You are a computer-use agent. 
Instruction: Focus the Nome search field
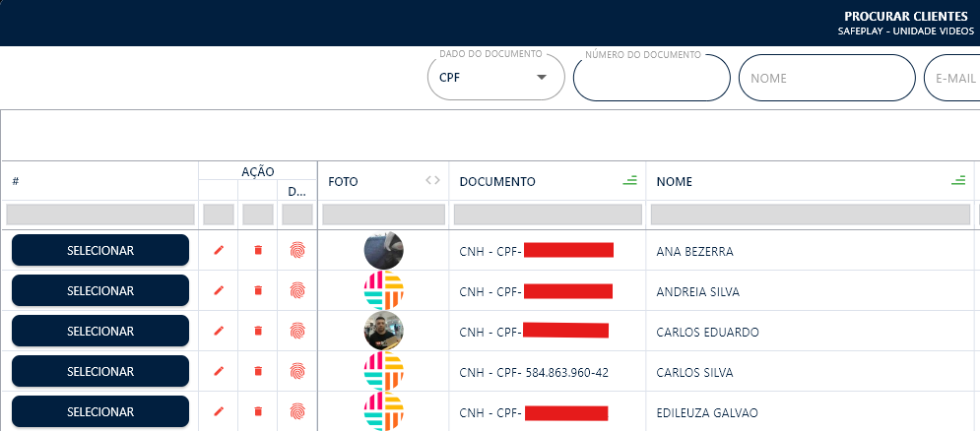coord(826,79)
